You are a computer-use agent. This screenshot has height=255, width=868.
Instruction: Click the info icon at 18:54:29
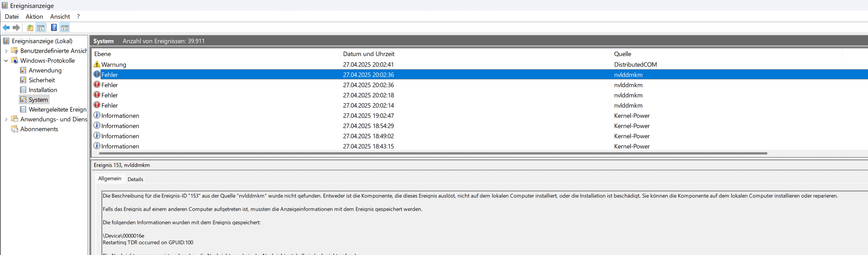point(97,125)
